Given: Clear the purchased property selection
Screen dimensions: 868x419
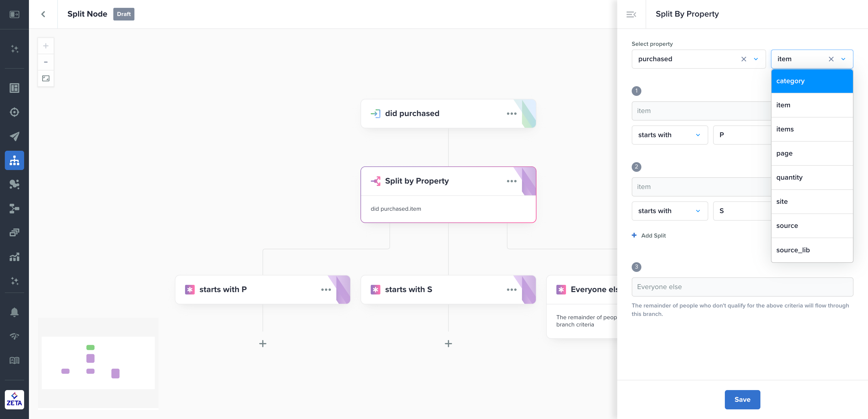Looking at the screenshot, I should 744,59.
